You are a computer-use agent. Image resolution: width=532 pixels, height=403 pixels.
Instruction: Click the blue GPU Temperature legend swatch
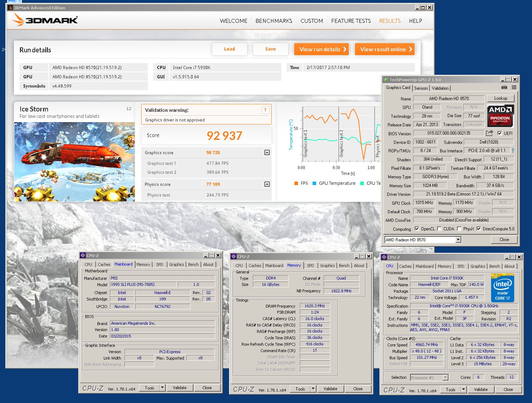314,183
